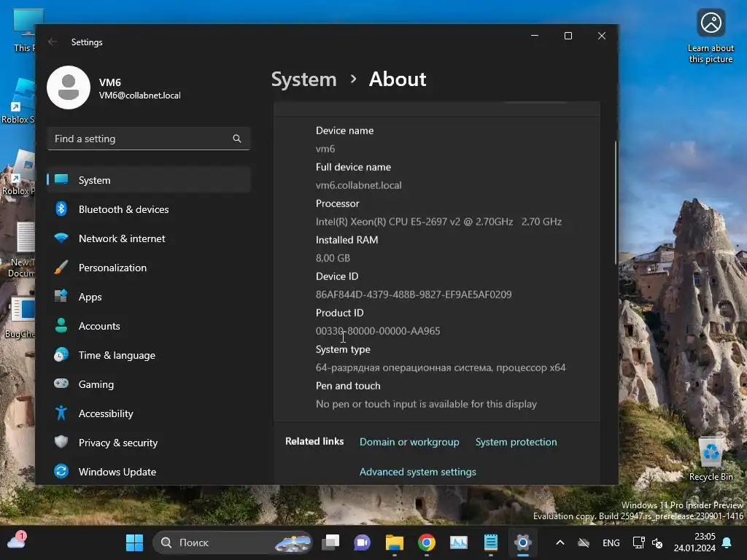Click the Accessibility figure icon
Image resolution: width=747 pixels, height=560 pixels.
[61, 413]
